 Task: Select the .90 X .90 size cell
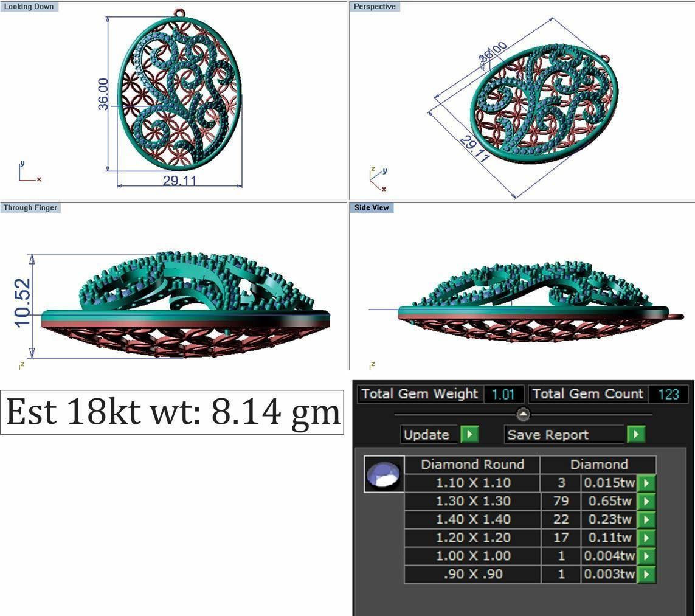[x=473, y=574]
